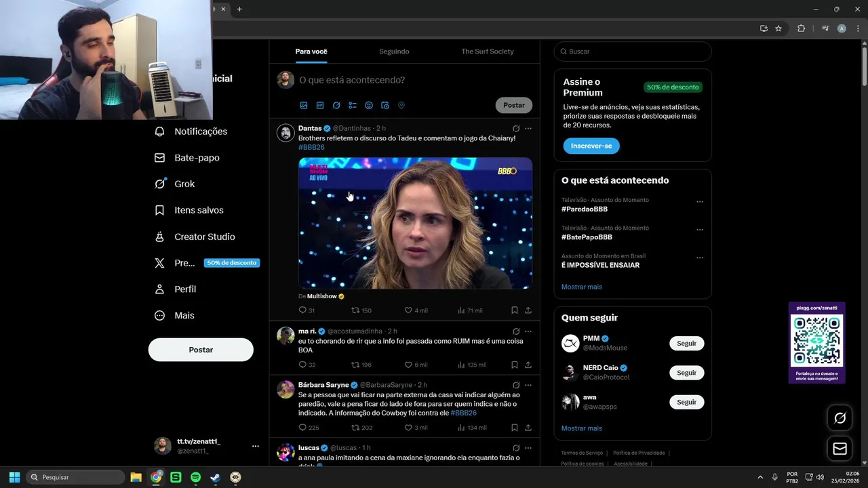868x488 pixels.
Task: Open Política de Privacidade link
Action: (x=639, y=453)
